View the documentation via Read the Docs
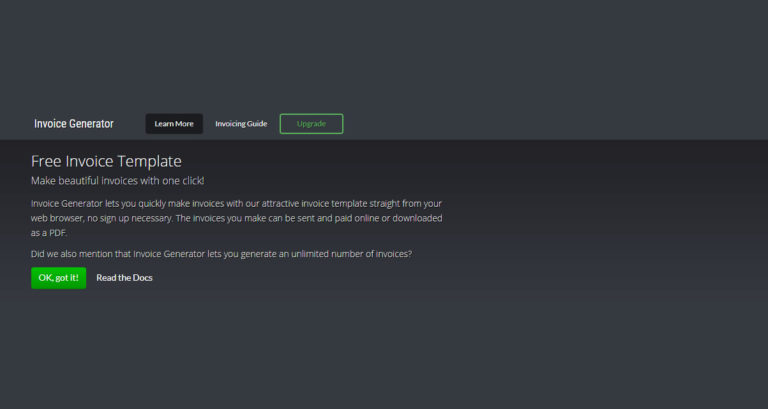 (124, 278)
